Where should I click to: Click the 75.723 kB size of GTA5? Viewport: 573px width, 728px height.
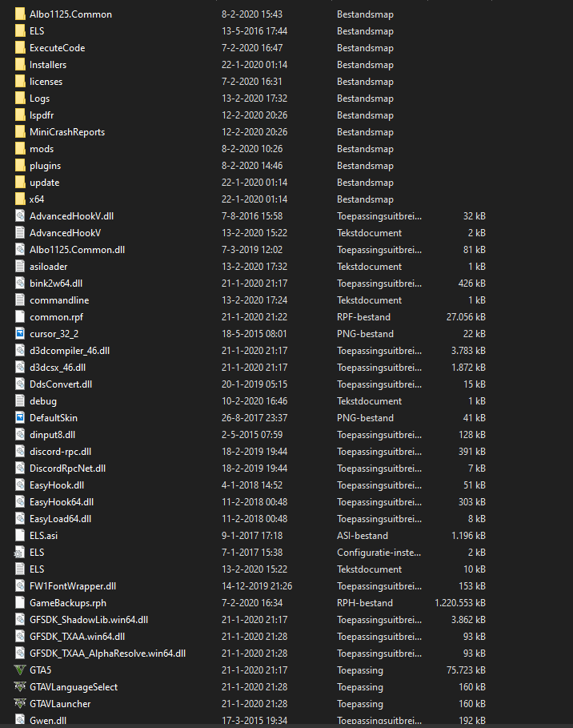[x=466, y=670]
